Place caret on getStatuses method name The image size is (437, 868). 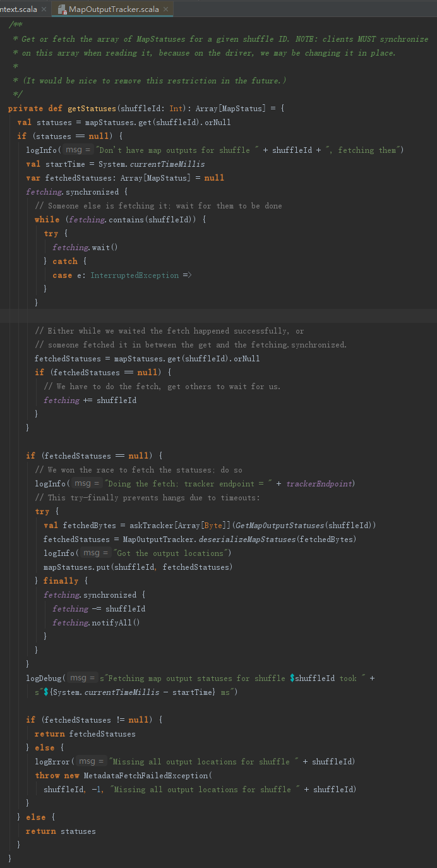coord(92,109)
